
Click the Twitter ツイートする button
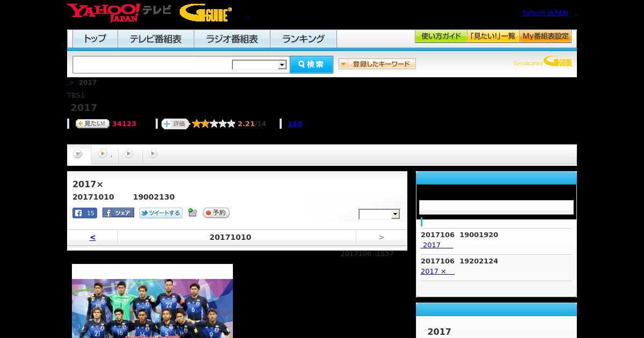tap(161, 213)
